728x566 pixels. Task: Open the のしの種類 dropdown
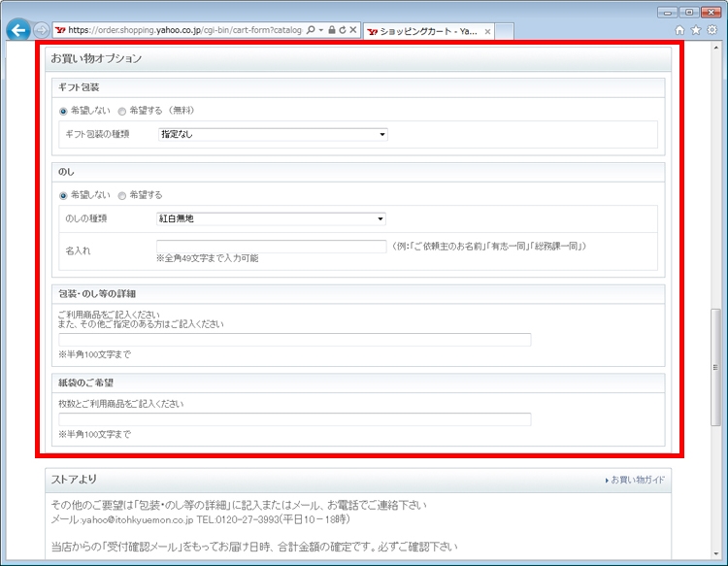[x=271, y=218]
